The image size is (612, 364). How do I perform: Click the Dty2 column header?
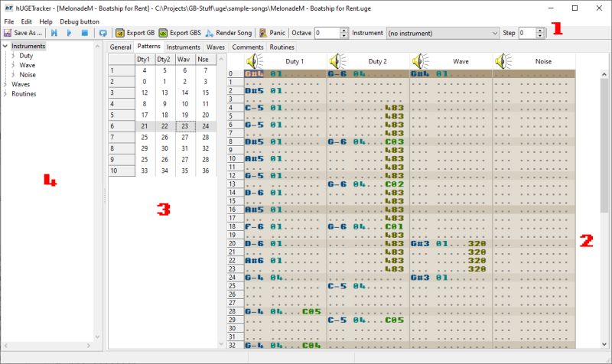(165, 60)
